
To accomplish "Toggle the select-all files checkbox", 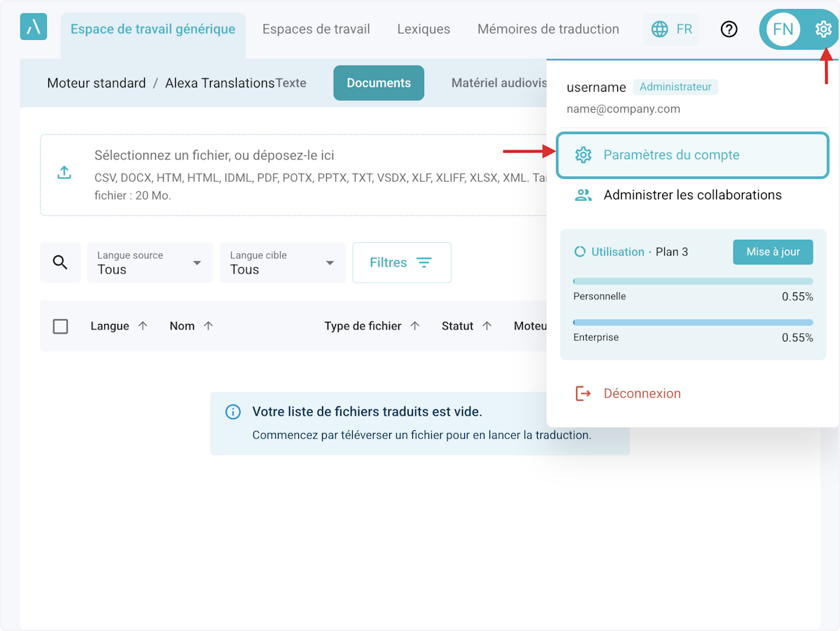I will [61, 327].
